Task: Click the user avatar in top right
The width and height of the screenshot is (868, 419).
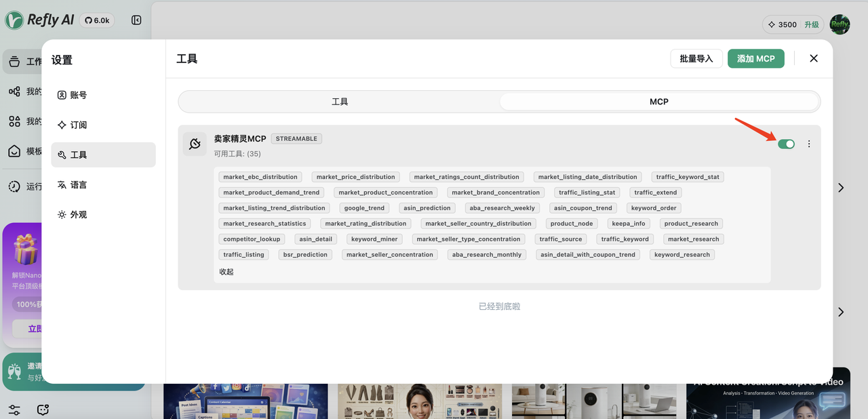Action: [x=840, y=24]
